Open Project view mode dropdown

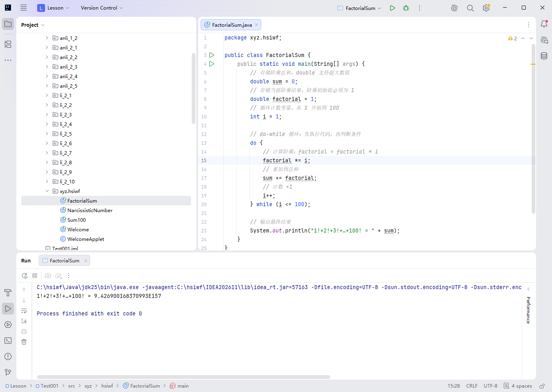[33, 25]
